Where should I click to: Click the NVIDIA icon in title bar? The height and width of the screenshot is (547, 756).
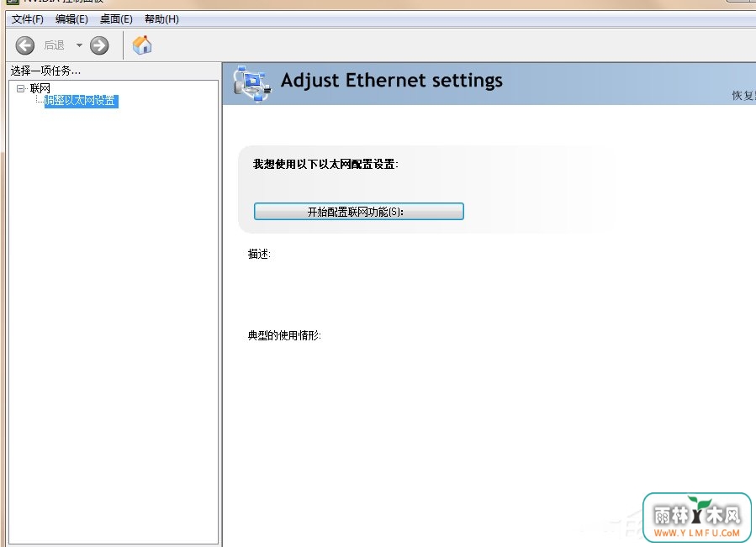click(12, 3)
